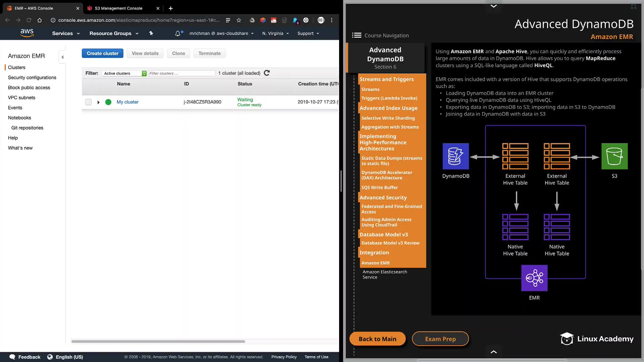Click the Filter clusters input field
The image size is (644, 362).
click(x=181, y=73)
